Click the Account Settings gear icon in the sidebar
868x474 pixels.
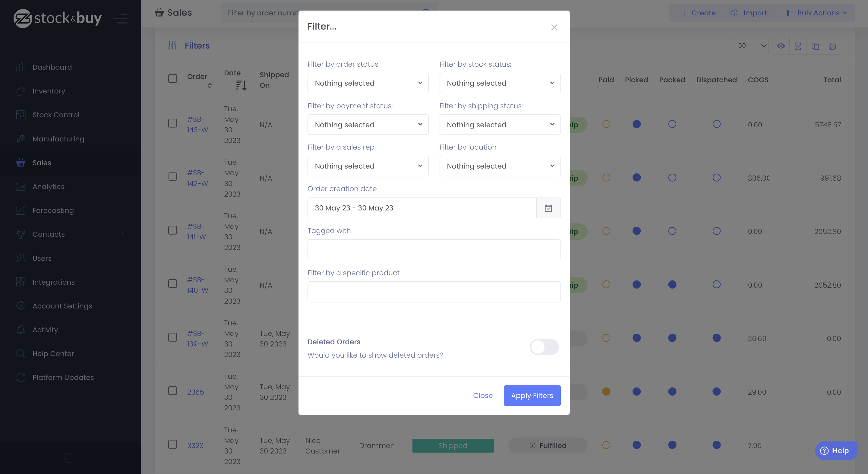click(21, 306)
